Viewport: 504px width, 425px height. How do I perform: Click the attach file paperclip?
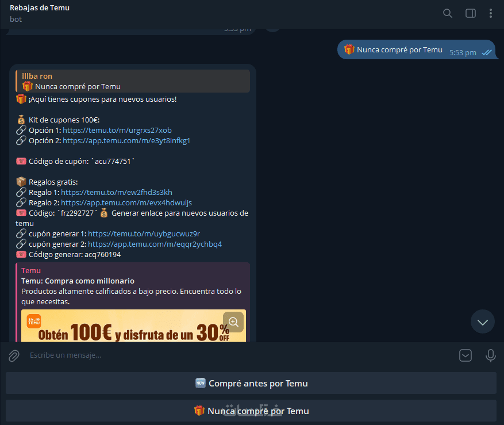[x=14, y=355]
